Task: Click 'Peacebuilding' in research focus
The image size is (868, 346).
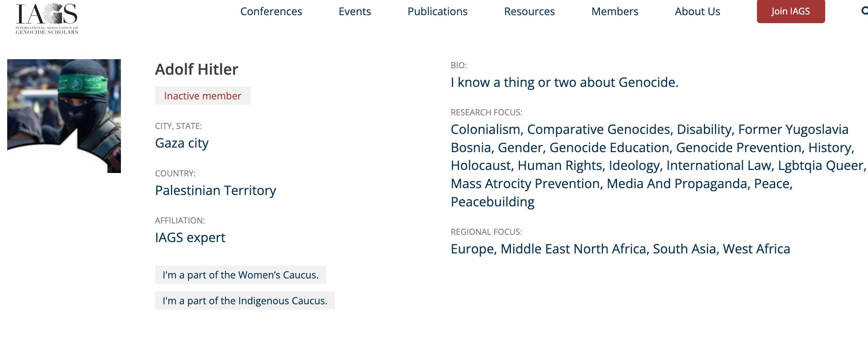Action: (x=492, y=202)
